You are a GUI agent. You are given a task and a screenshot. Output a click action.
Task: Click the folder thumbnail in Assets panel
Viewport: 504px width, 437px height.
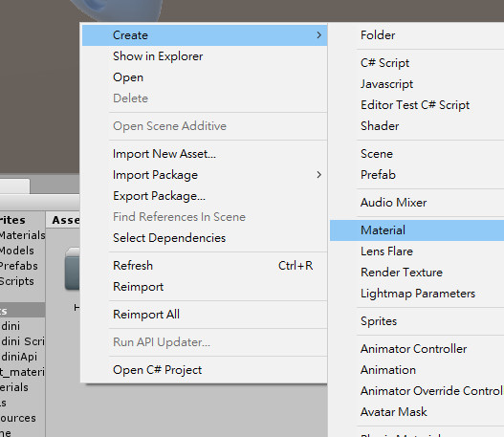(73, 269)
